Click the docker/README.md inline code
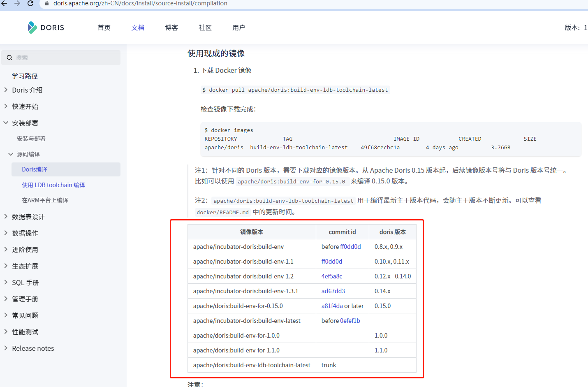Screen dimensions: 588x387 (x=222, y=212)
